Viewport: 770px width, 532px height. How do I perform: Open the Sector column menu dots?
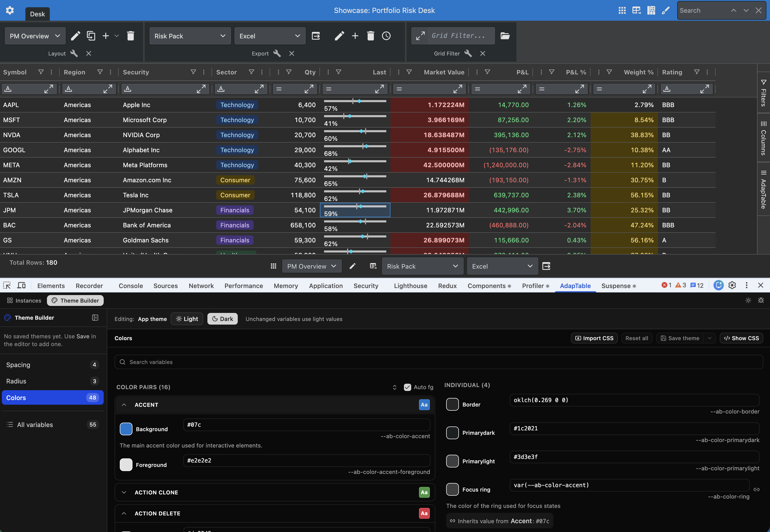[x=262, y=72]
